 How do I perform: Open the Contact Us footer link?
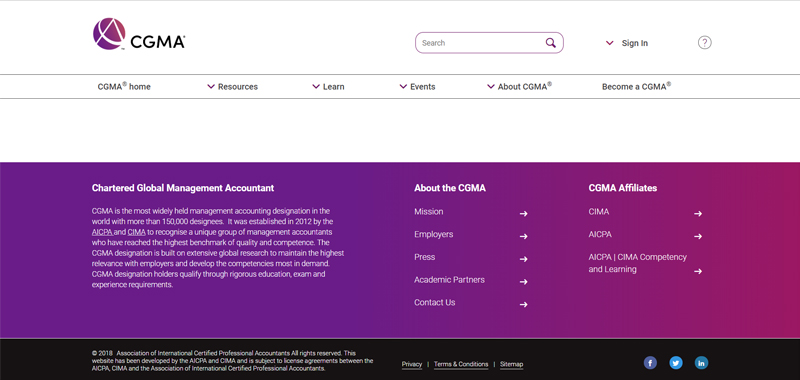coord(435,302)
